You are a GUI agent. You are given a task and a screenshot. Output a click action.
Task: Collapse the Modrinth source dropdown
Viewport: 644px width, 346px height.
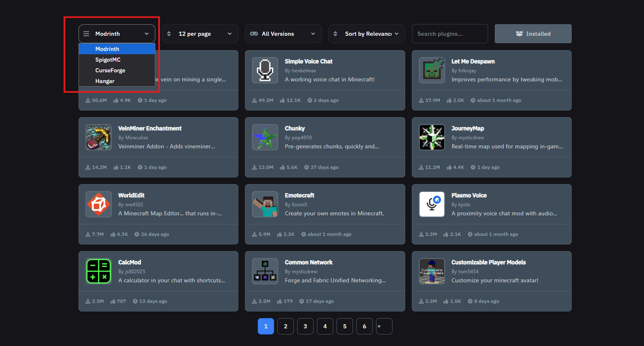tap(117, 34)
